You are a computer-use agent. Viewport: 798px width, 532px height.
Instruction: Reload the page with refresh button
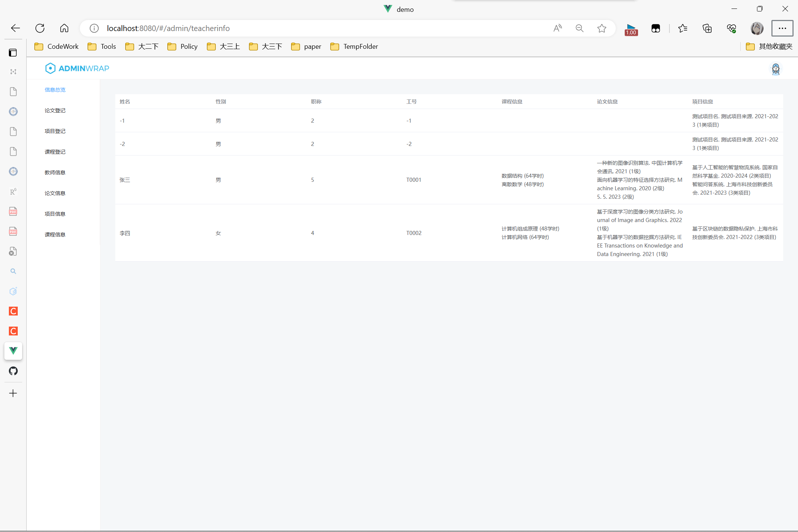click(x=40, y=28)
